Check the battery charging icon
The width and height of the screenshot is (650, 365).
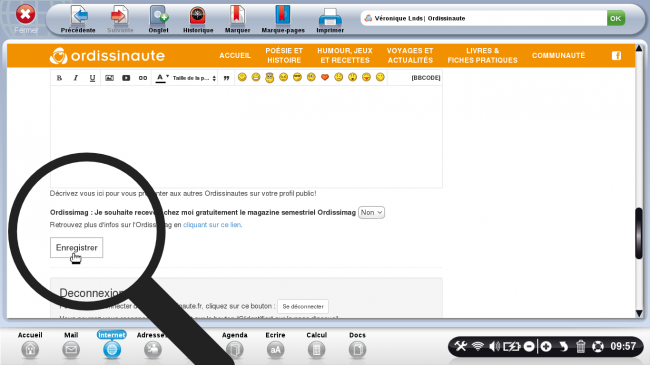pyautogui.click(x=512, y=346)
